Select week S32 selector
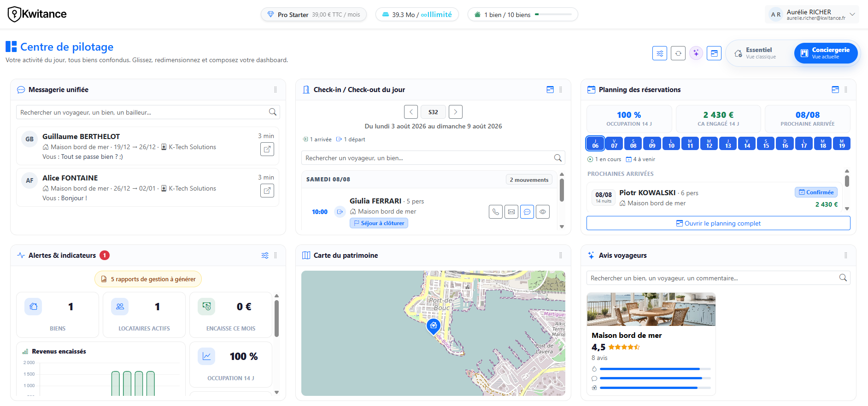This screenshot has height=406, width=868. point(433,112)
